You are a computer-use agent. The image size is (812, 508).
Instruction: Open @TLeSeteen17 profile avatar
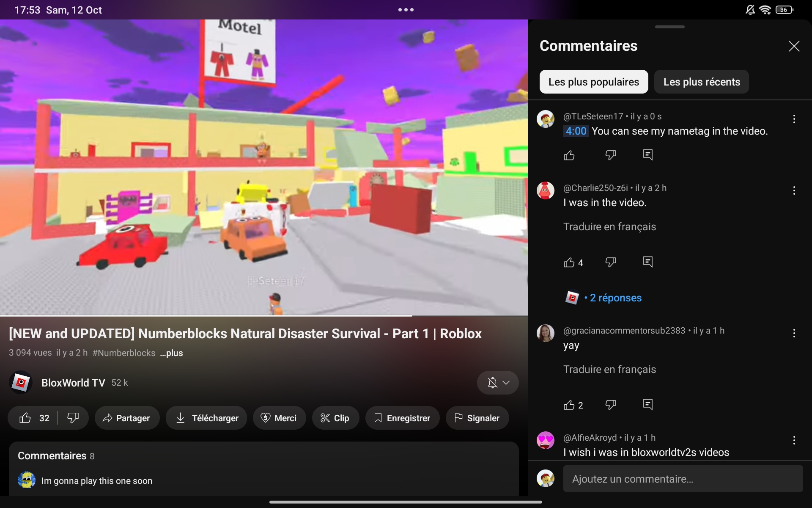point(546,119)
